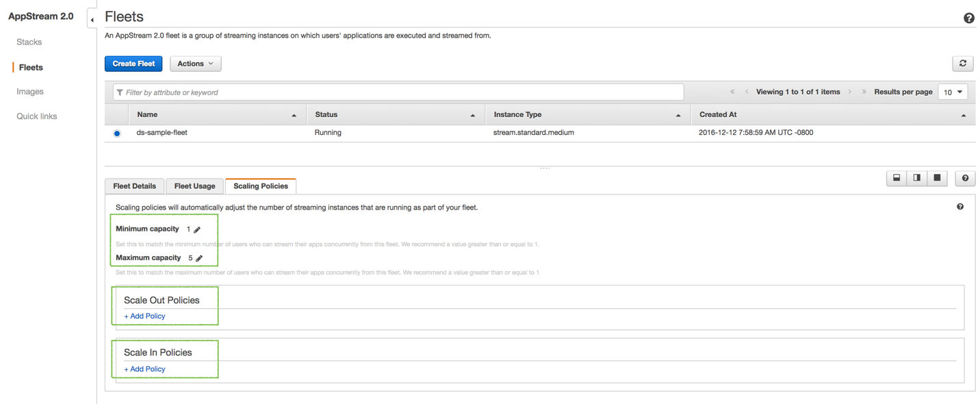The width and height of the screenshot is (980, 404).
Task: Open the Actions dropdown menu
Action: pos(195,63)
